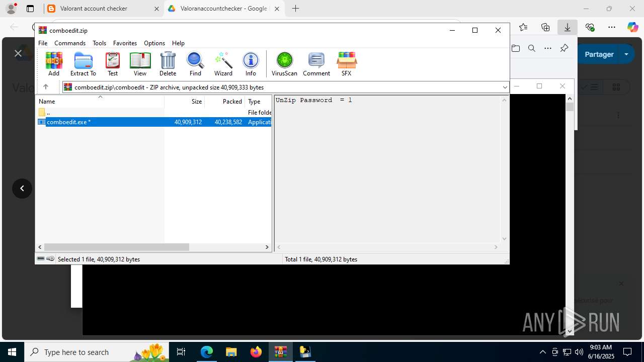644x362 pixels.
Task: Switch to Valoranaccountchecker Google Drive tab
Action: (224, 9)
